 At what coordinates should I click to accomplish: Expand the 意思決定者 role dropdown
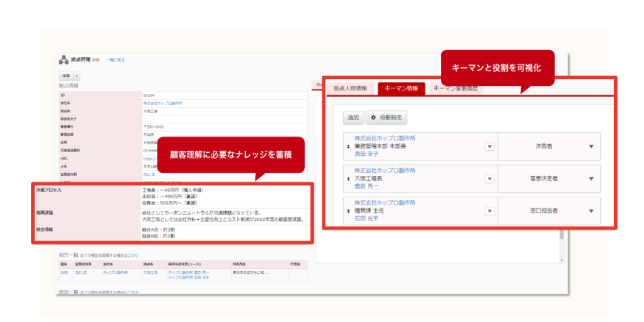tap(590, 179)
